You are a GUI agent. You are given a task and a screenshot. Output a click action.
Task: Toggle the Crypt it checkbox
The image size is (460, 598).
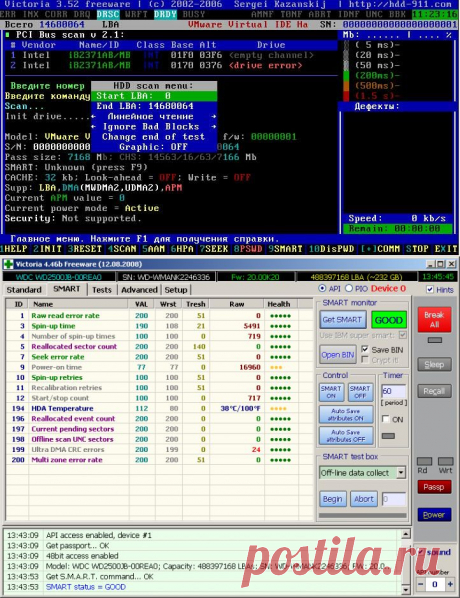coord(365,360)
